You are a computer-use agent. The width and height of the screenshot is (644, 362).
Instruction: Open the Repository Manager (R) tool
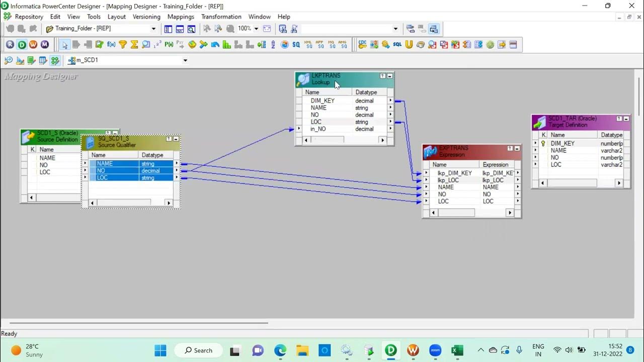click(x=10, y=45)
